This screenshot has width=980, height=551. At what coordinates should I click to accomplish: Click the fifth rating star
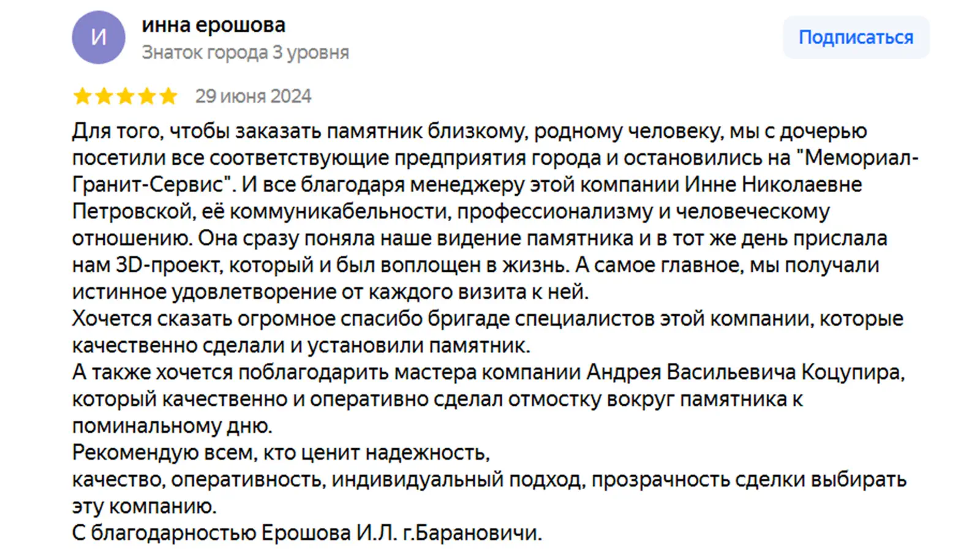pyautogui.click(x=168, y=96)
